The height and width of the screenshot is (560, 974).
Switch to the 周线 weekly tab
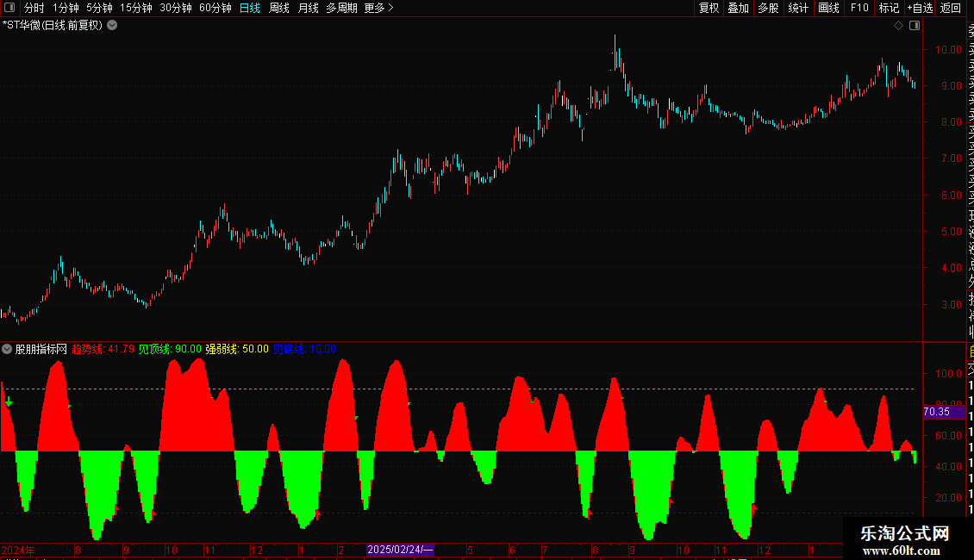[x=279, y=8]
